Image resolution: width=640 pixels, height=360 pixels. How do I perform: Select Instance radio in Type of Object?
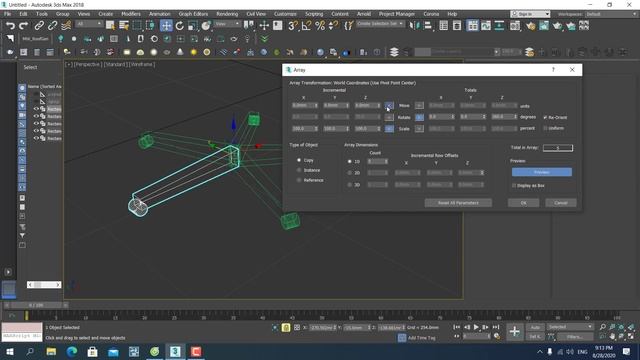click(299, 170)
